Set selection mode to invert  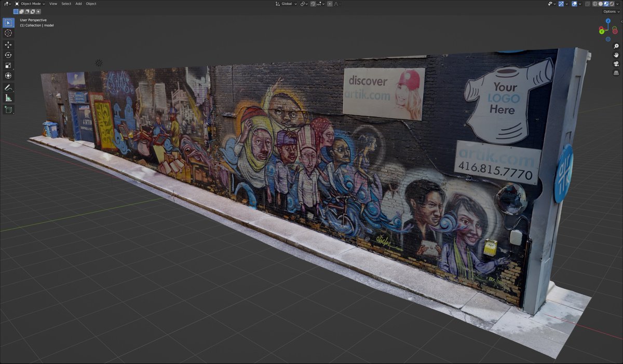33,11
